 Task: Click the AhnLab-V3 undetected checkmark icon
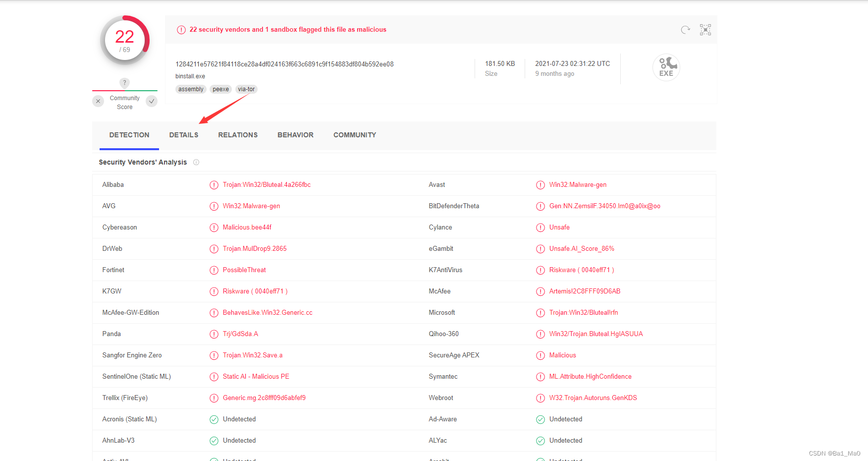214,441
